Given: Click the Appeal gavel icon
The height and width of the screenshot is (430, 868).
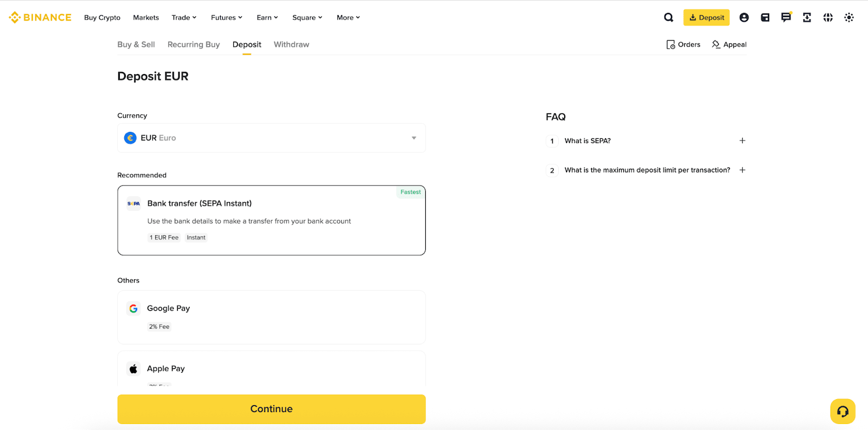Looking at the screenshot, I should point(716,44).
